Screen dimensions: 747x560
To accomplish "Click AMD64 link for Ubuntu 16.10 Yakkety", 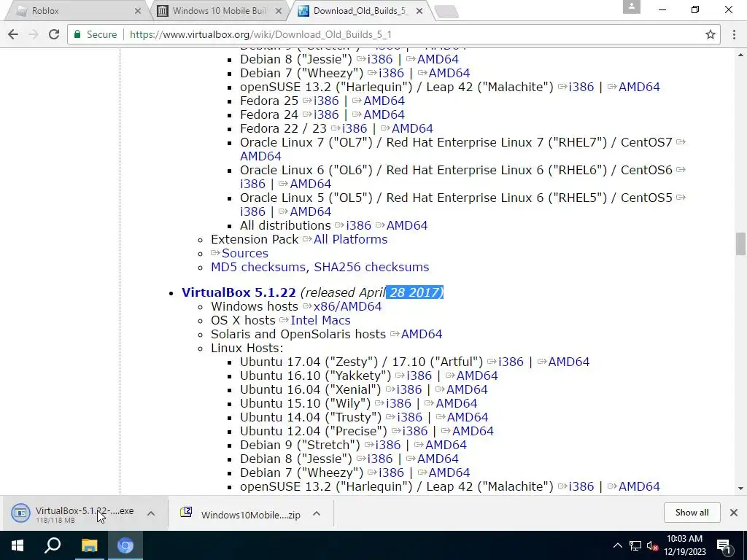I will pyautogui.click(x=477, y=376).
